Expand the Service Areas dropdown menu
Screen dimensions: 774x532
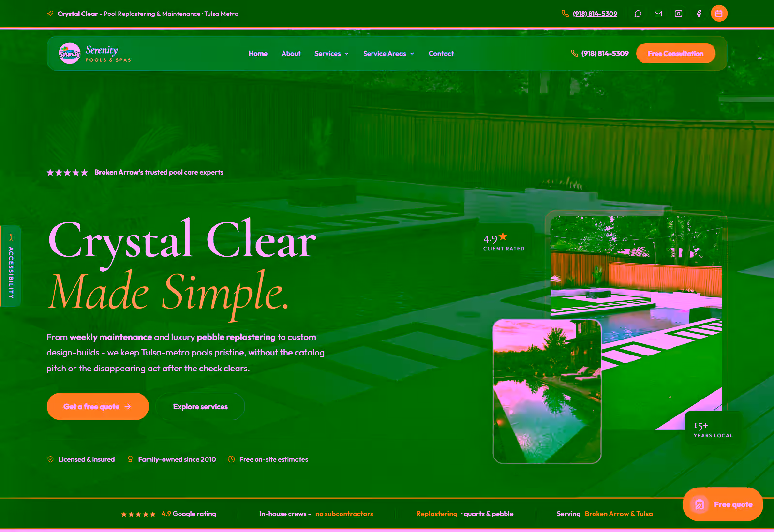point(388,53)
